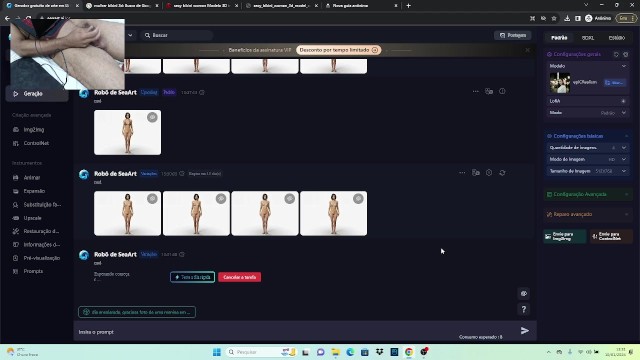Screen dimensions: 640x360
Task: Bookmark this page with the star icon
Action: click(x=554, y=18)
